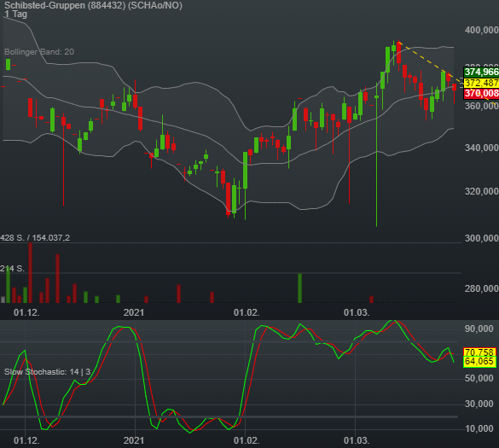This screenshot has width=499, height=448.
Task: Click the 10,000 stochastic axis label
Action: 479,429
